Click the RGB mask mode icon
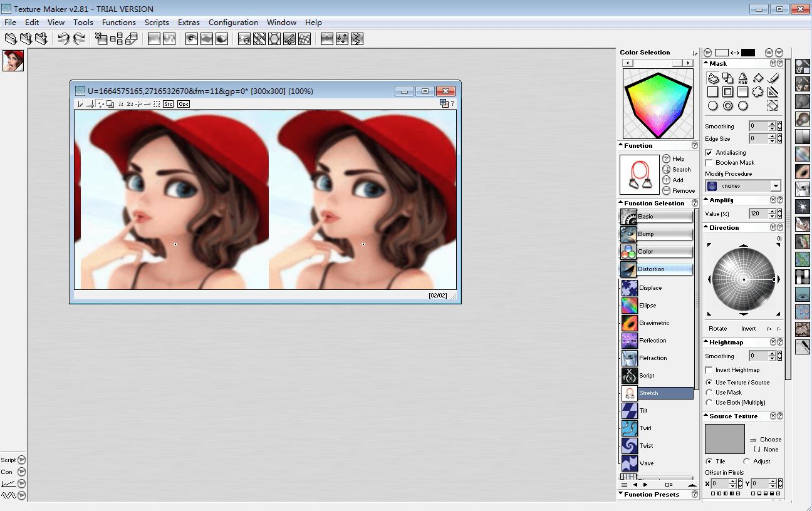The image size is (812, 511). click(742, 78)
